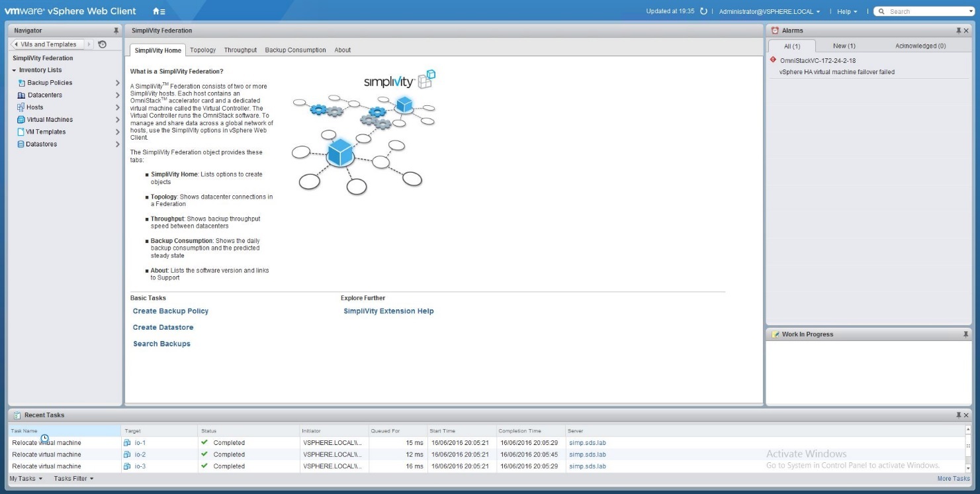Open the Help dropdown menu
Image resolution: width=980 pixels, height=494 pixels.
point(846,11)
